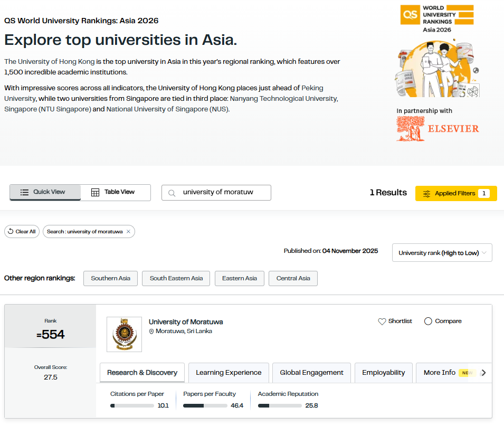
Task: Click the 'Moratuwa, Sri Lanka' location text
Action: click(x=184, y=332)
